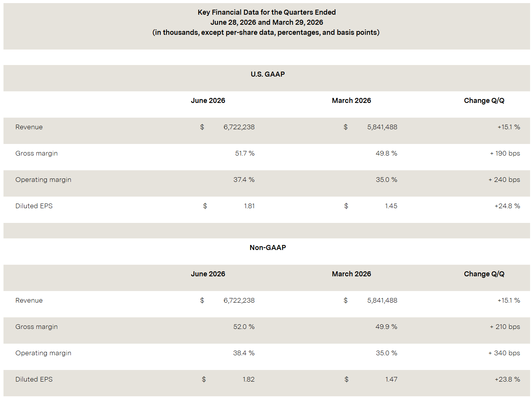Viewport: 532px width, 399px height.
Task: Click the Non-GAAP Change Q/Q column header
Action: [484, 274]
